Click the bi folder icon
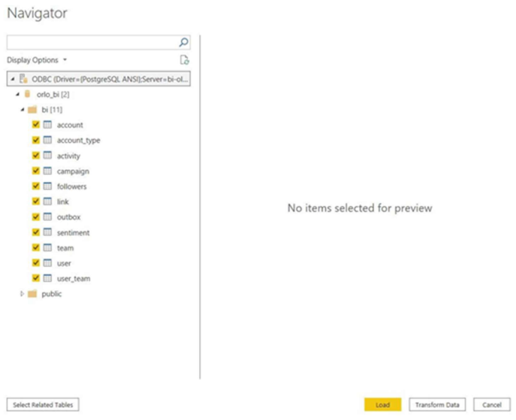516x420 pixels. [32, 110]
